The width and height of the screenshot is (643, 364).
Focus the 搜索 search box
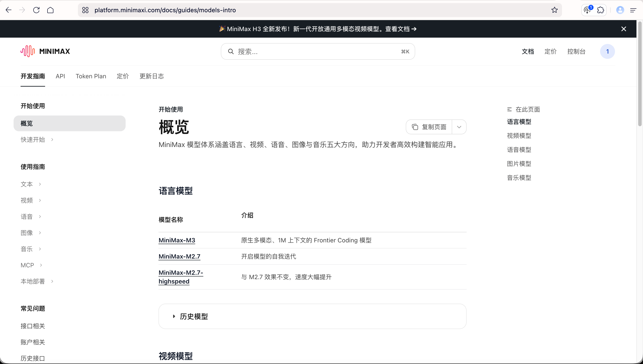click(318, 51)
